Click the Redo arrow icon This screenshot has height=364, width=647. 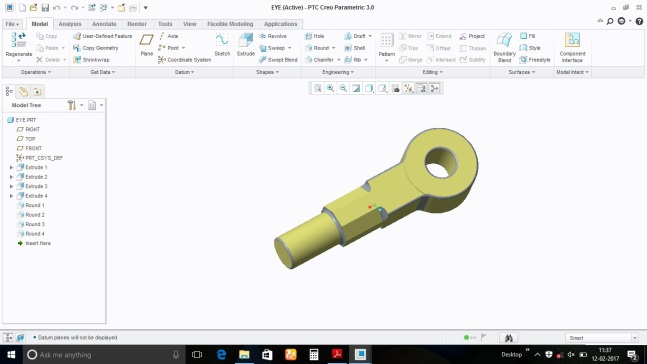click(x=74, y=7)
